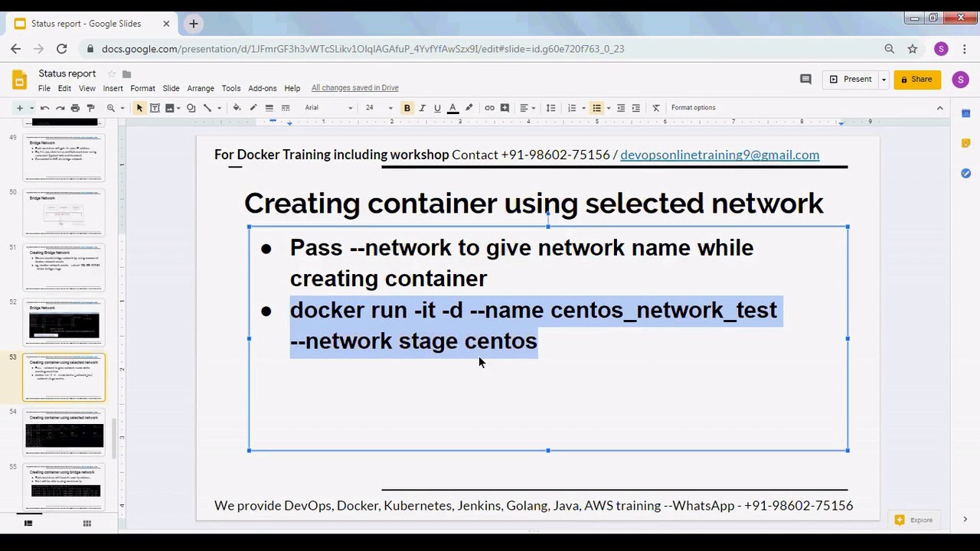Open Line spacing options

tap(550, 108)
